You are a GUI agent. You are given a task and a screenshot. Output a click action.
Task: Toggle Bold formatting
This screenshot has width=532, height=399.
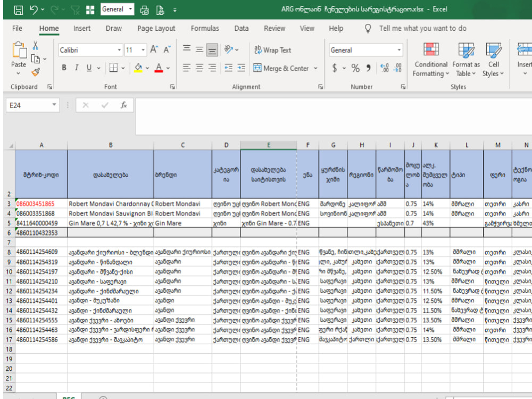pyautogui.click(x=64, y=68)
